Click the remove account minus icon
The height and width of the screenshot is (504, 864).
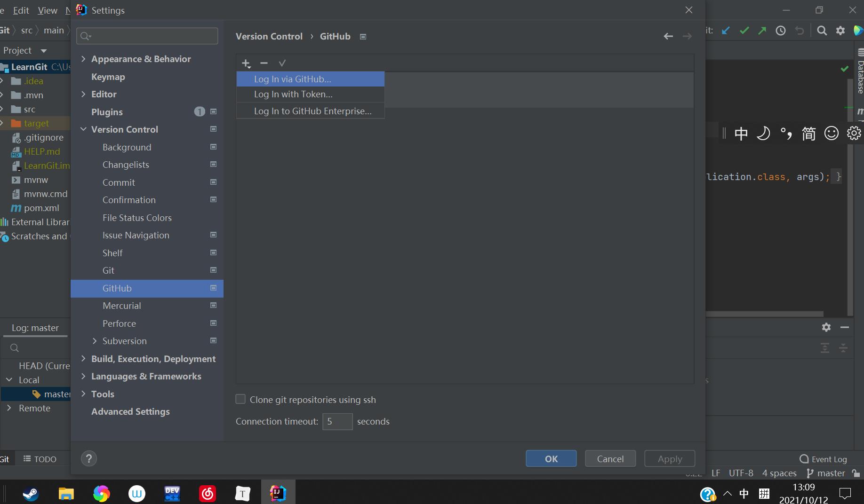(x=264, y=63)
